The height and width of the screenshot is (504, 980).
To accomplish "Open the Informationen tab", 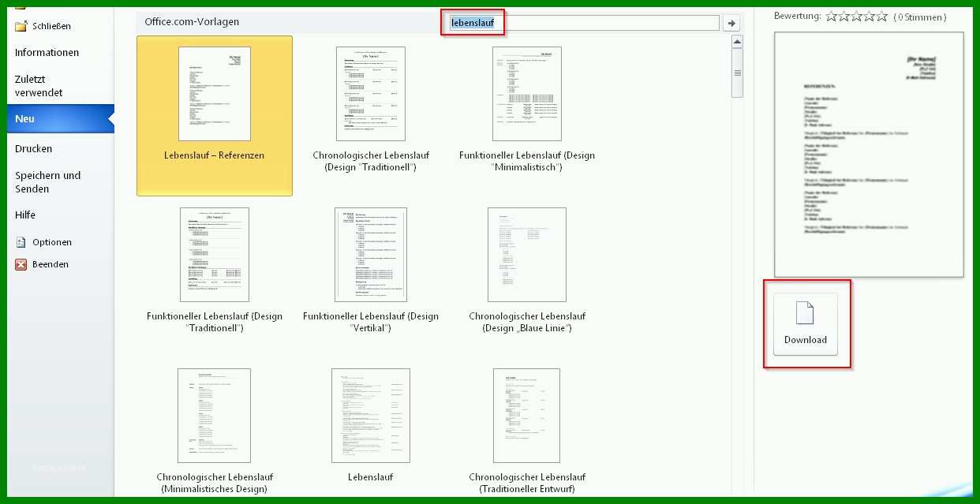I will pyautogui.click(x=47, y=53).
